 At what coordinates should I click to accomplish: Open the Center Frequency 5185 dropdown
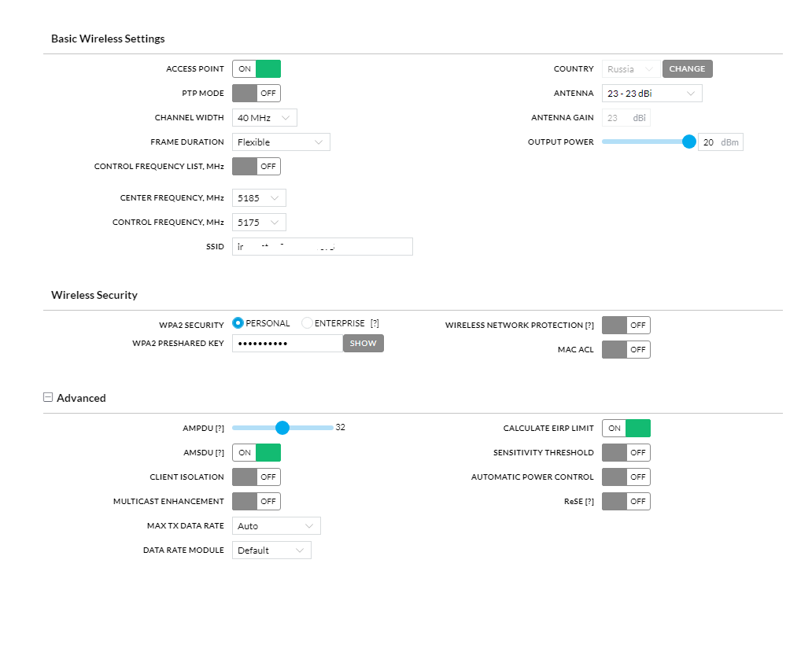tap(259, 197)
